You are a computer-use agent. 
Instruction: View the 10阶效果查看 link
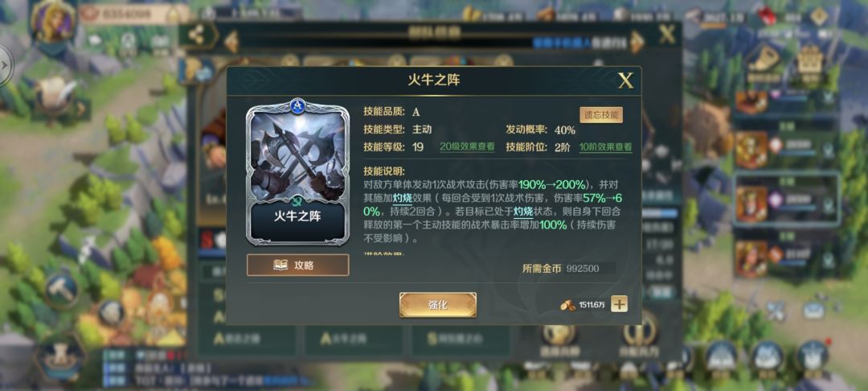tap(606, 146)
